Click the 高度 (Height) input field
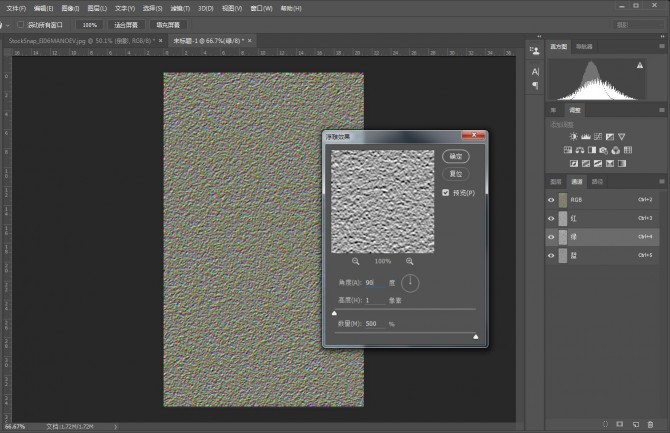Viewport: 670px width, 433px height. pyautogui.click(x=373, y=300)
